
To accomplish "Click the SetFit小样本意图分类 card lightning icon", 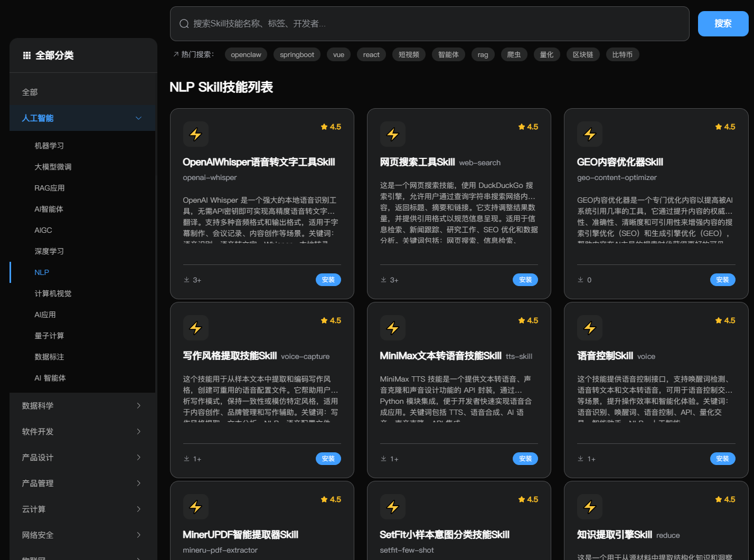I will coord(393,507).
